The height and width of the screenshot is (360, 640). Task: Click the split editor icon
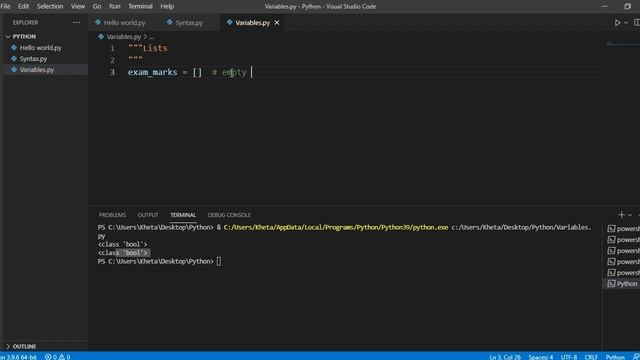(x=637, y=23)
